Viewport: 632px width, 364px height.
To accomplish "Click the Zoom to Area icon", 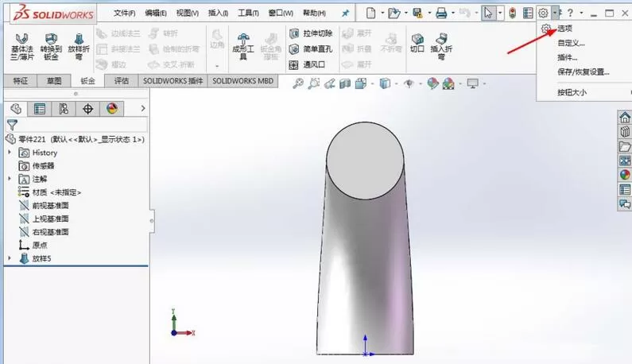I will pyautogui.click(x=313, y=83).
